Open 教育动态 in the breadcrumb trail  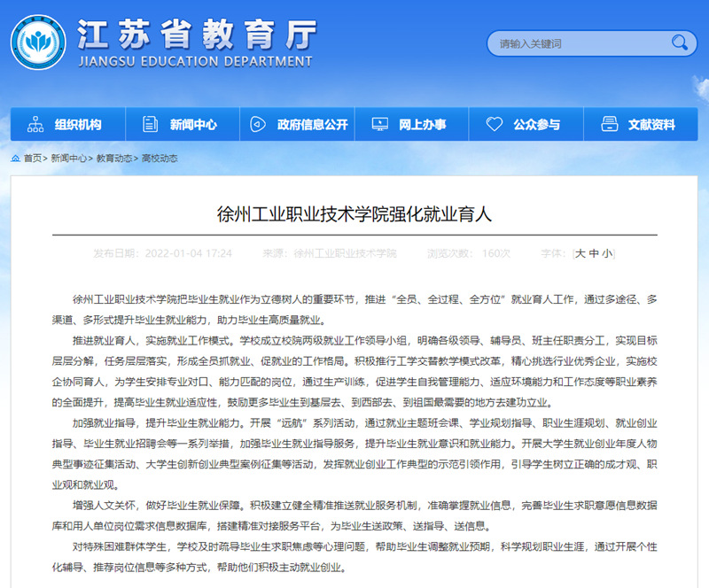114,159
